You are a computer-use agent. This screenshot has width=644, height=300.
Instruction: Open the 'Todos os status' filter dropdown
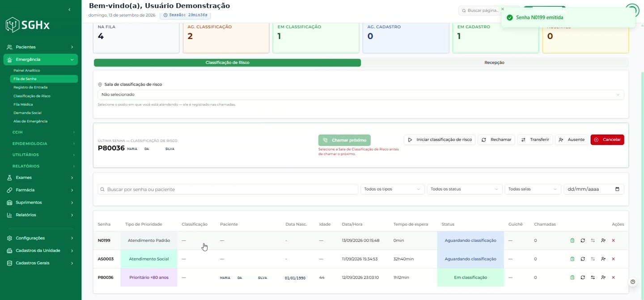pos(465,189)
